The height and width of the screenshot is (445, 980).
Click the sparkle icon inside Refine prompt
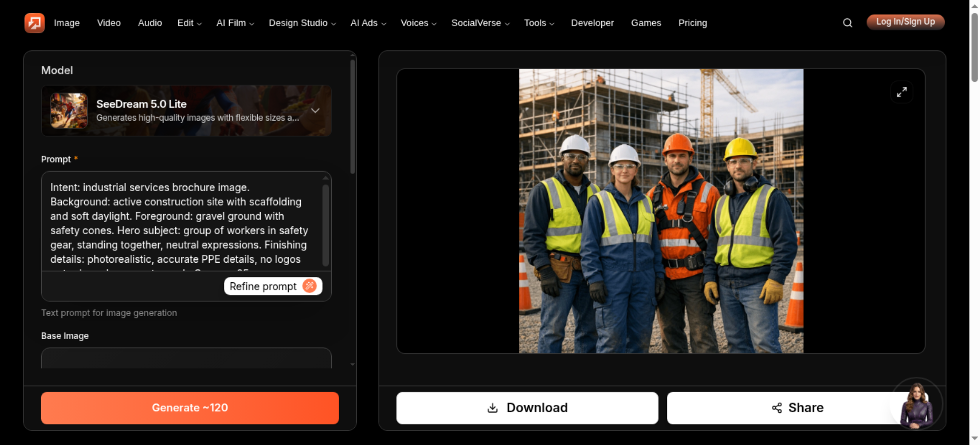click(310, 286)
